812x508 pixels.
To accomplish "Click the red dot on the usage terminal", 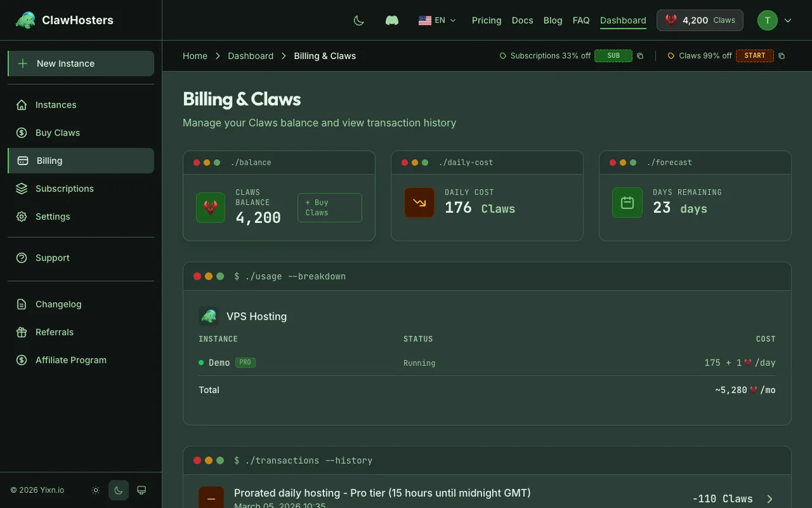I will pyautogui.click(x=197, y=276).
